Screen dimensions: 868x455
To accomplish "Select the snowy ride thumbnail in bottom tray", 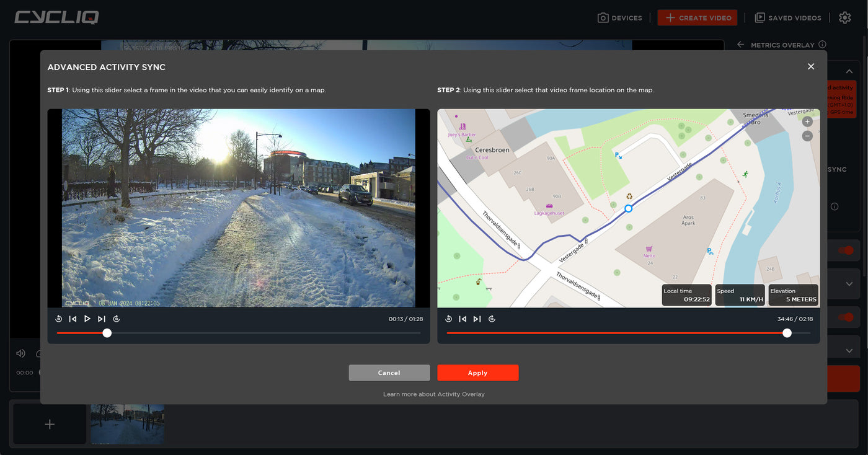I will (127, 424).
